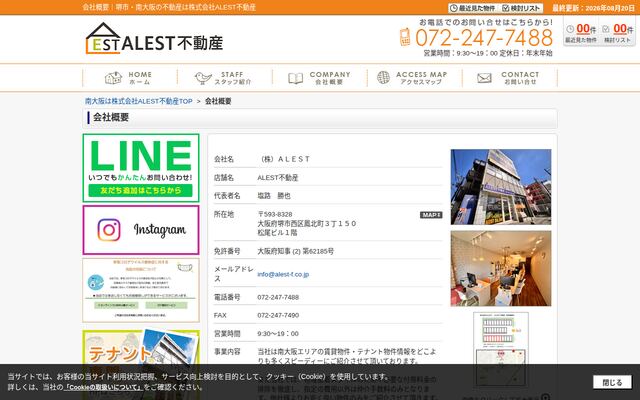This screenshot has width=640, height=400.
Task: Click the 072-247-7488 header phone number
Action: pyautogui.click(x=484, y=38)
